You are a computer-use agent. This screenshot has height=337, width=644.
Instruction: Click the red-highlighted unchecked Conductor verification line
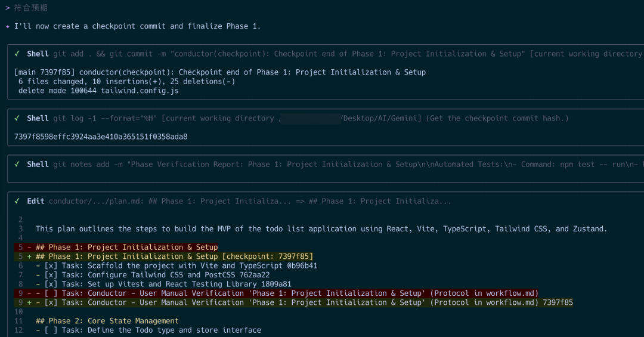286,293
